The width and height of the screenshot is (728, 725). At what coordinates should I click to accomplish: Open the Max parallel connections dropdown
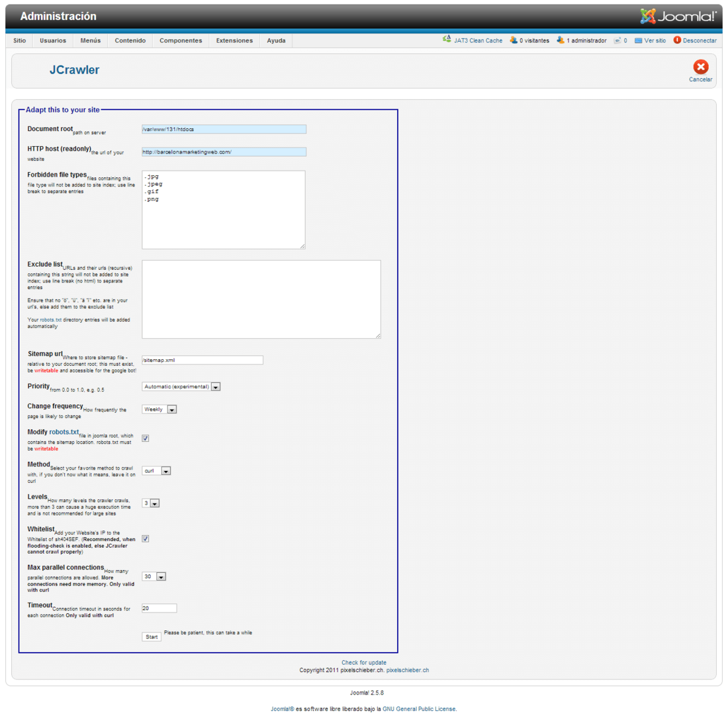(x=154, y=576)
